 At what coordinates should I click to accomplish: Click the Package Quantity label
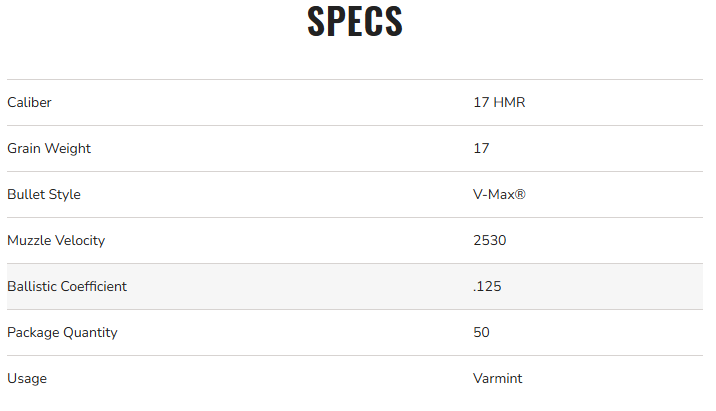(62, 332)
